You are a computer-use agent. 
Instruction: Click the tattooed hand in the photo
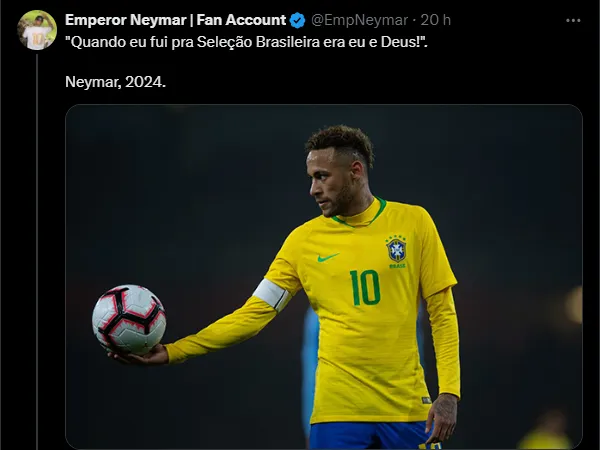[442, 419]
